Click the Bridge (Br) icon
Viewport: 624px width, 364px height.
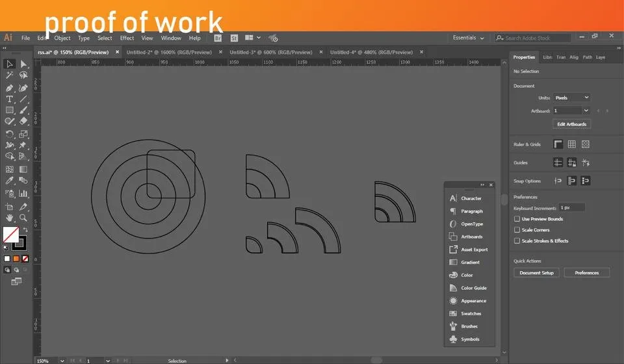[x=218, y=38]
